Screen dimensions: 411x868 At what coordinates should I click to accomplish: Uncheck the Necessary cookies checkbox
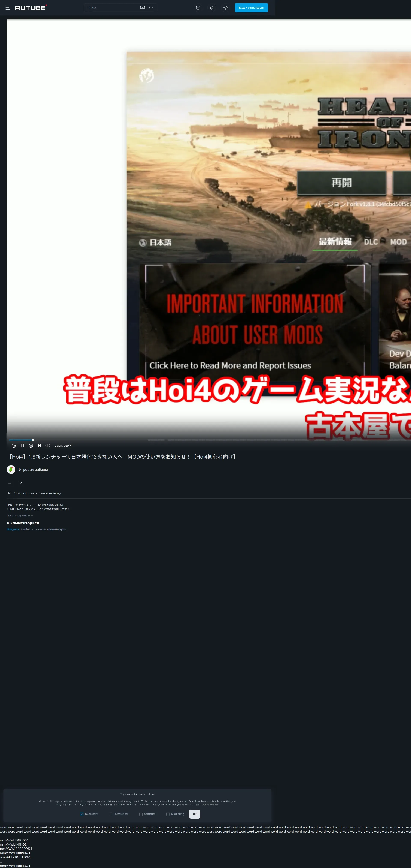pyautogui.click(x=82, y=814)
